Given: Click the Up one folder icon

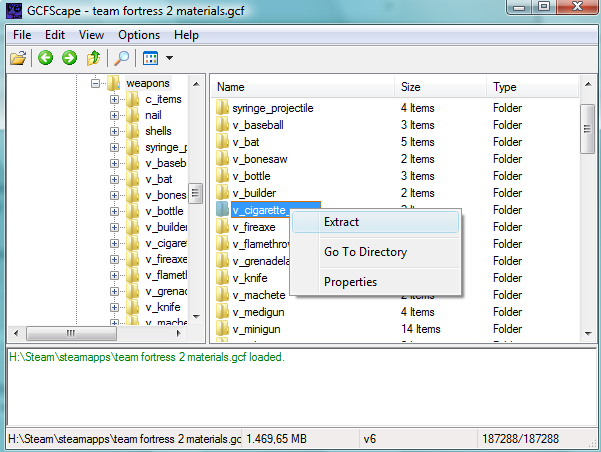Looking at the screenshot, I should pos(93,58).
